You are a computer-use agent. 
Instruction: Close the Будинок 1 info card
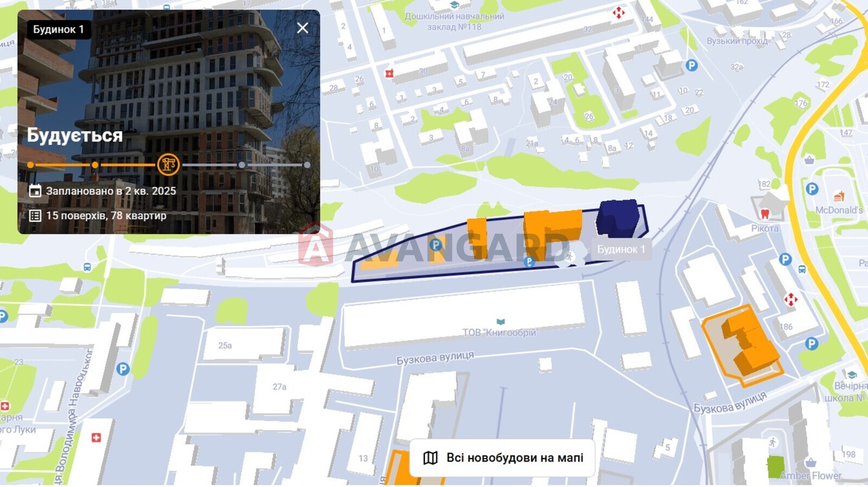tap(303, 28)
